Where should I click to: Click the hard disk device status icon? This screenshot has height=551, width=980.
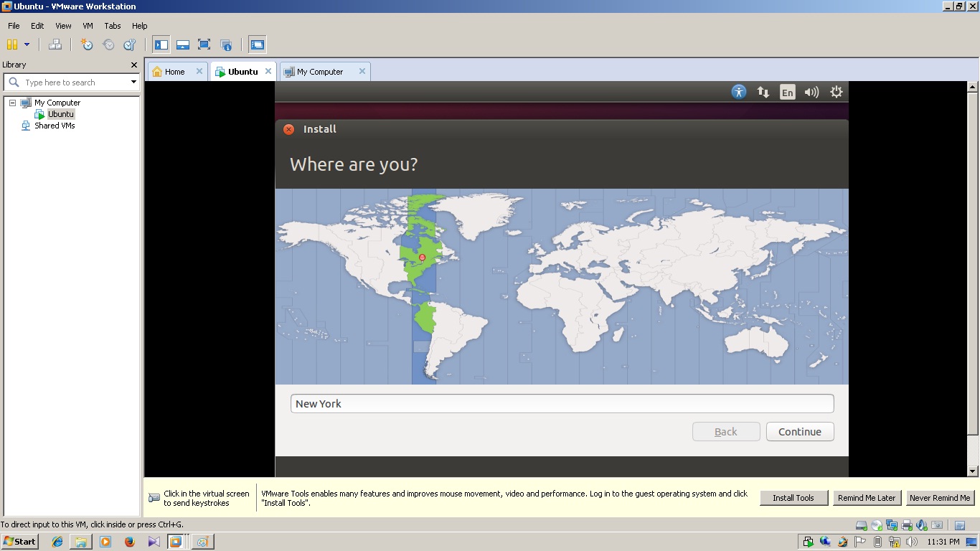click(x=862, y=525)
